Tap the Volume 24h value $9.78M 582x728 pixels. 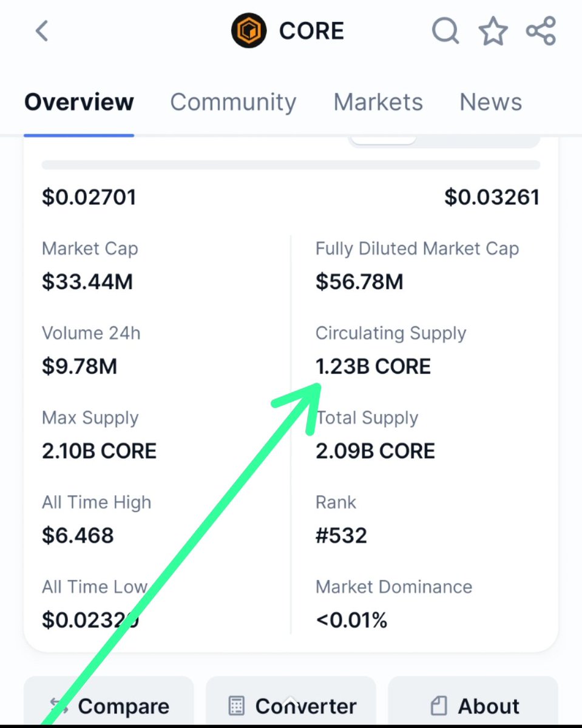(80, 366)
